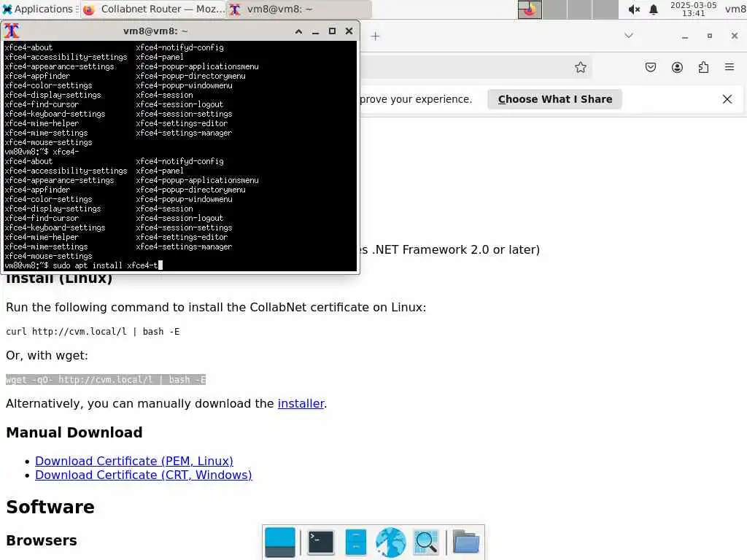Open the File Manager cabinet dock icon

click(355, 542)
